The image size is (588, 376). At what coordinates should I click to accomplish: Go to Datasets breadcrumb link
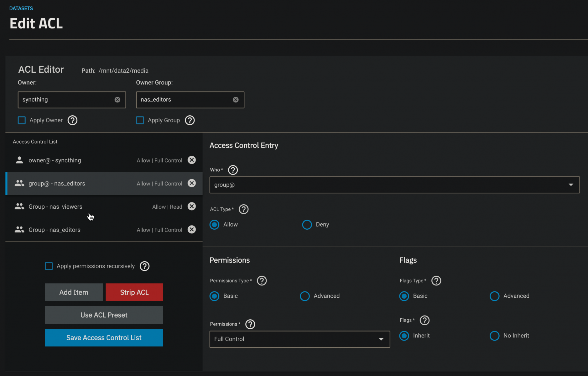coord(21,8)
